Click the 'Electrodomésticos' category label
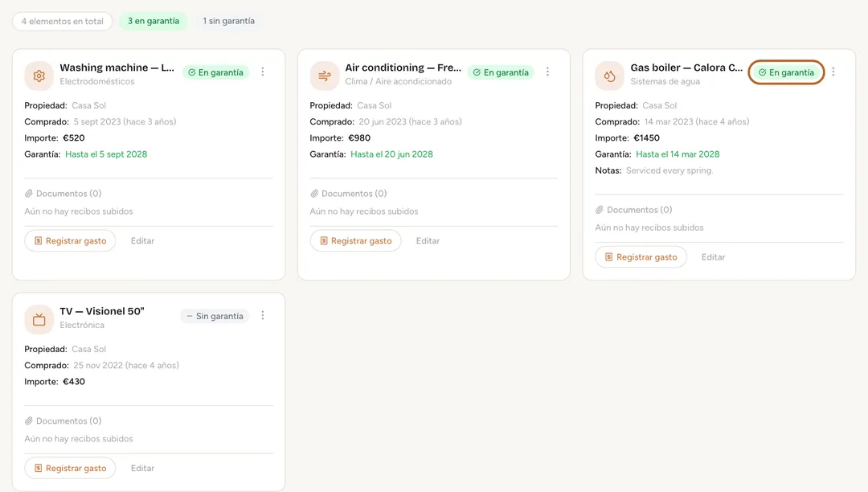This screenshot has width=868, height=492. [x=97, y=81]
